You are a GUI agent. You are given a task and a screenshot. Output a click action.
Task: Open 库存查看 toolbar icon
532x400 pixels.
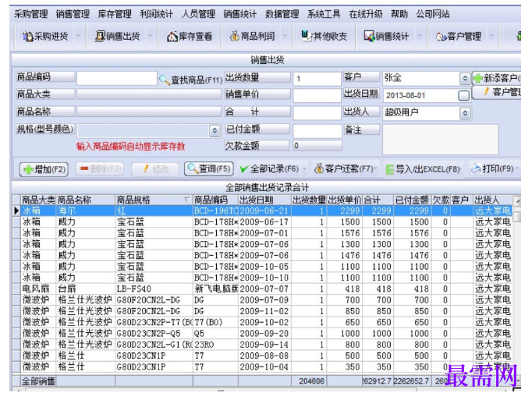pos(172,37)
